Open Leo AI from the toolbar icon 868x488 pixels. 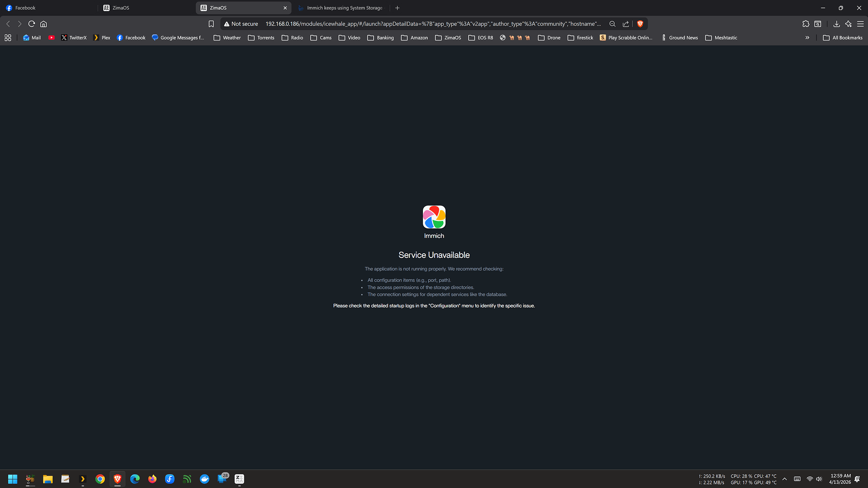[848, 24]
